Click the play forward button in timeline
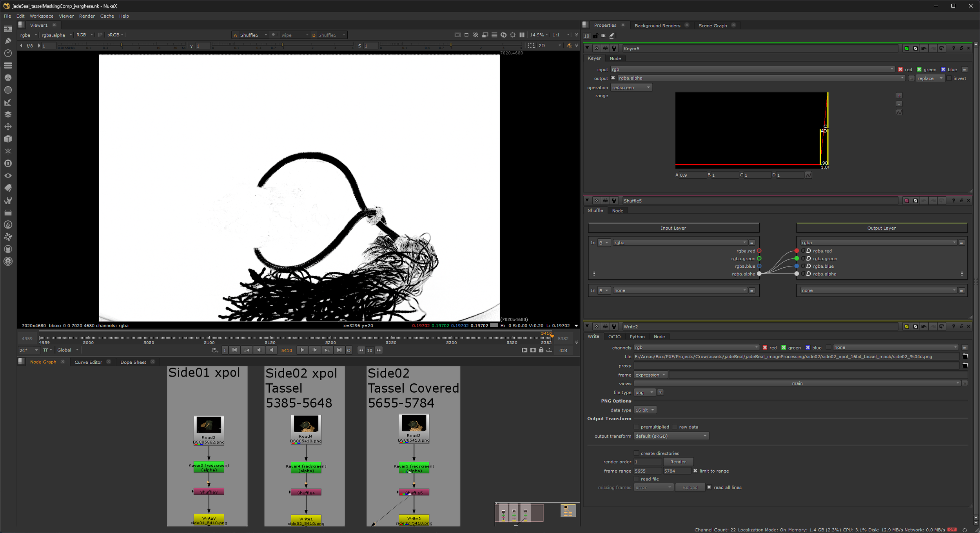980x533 pixels. [302, 350]
